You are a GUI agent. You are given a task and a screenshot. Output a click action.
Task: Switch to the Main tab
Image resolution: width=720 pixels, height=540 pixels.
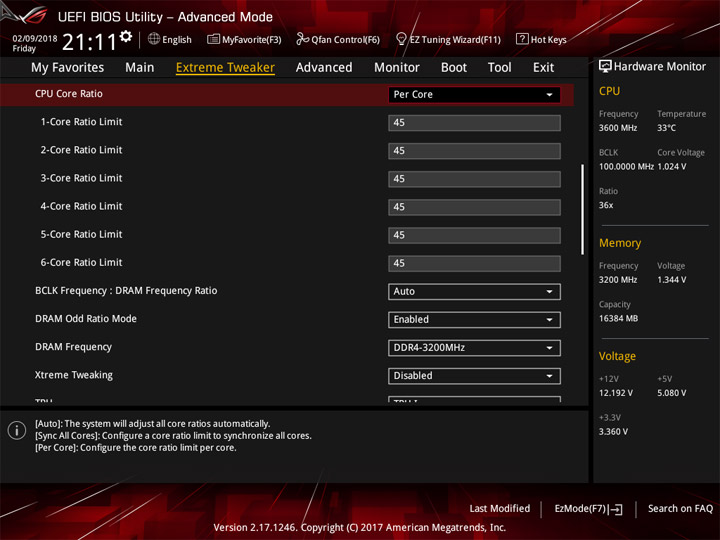(140, 68)
